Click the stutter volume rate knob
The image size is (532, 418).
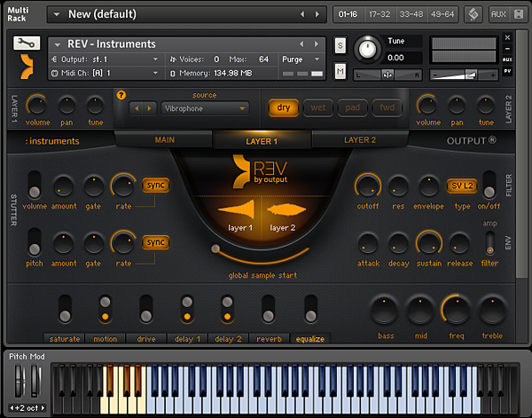(123, 186)
